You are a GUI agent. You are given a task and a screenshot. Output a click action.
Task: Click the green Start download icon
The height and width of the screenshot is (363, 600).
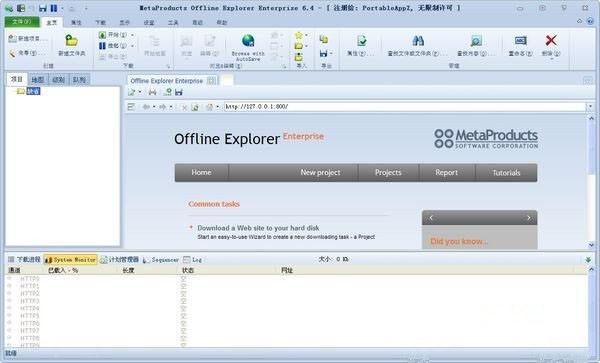[102, 35]
